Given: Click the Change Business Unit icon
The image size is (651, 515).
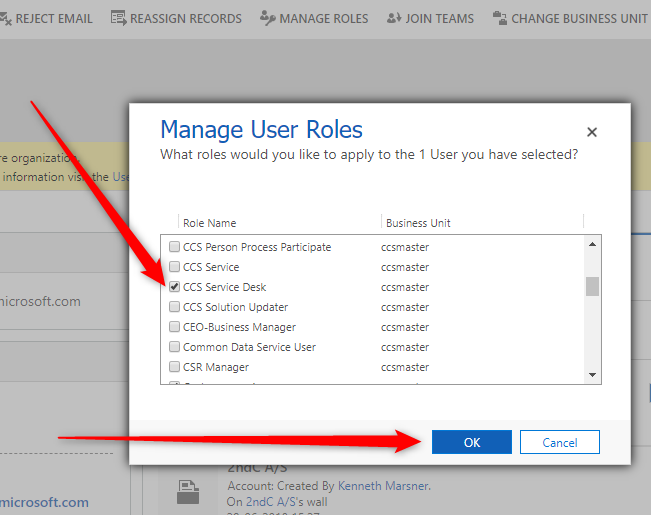Looking at the screenshot, I should click(x=498, y=18).
